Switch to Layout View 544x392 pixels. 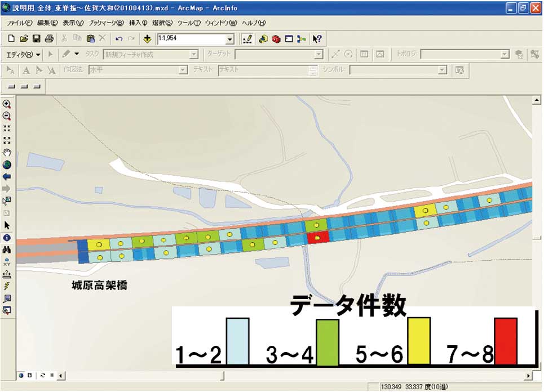(x=30, y=375)
